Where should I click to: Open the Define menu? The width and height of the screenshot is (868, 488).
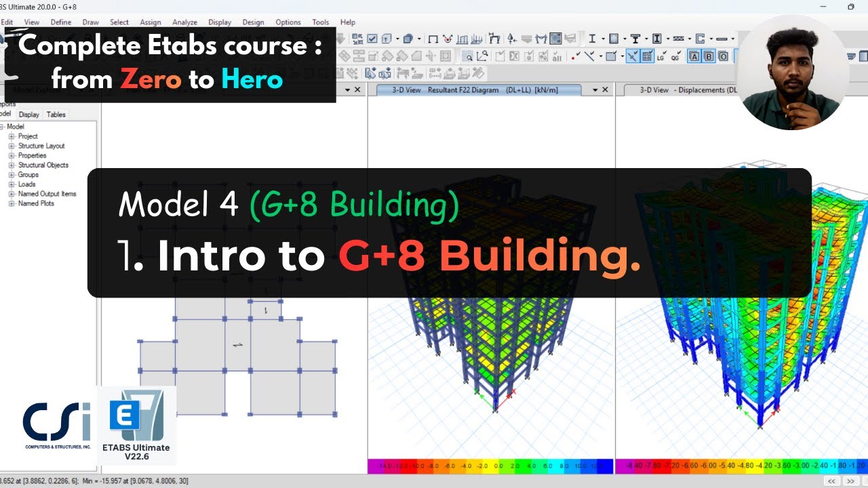(x=61, y=22)
